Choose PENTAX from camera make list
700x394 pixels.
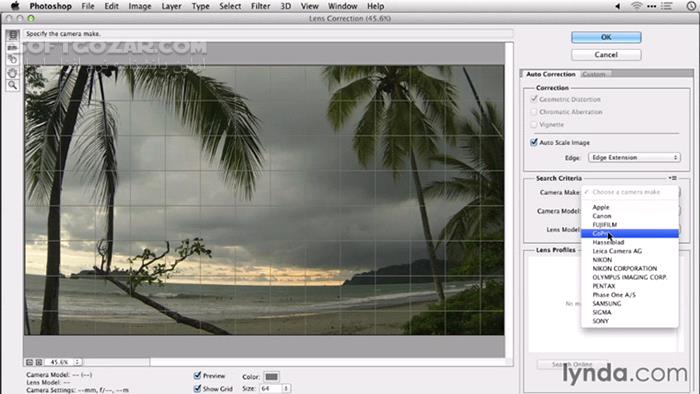[629, 286]
